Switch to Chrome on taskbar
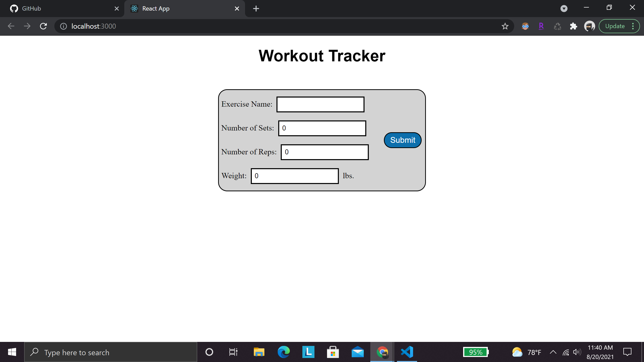The image size is (644, 362). (382, 352)
